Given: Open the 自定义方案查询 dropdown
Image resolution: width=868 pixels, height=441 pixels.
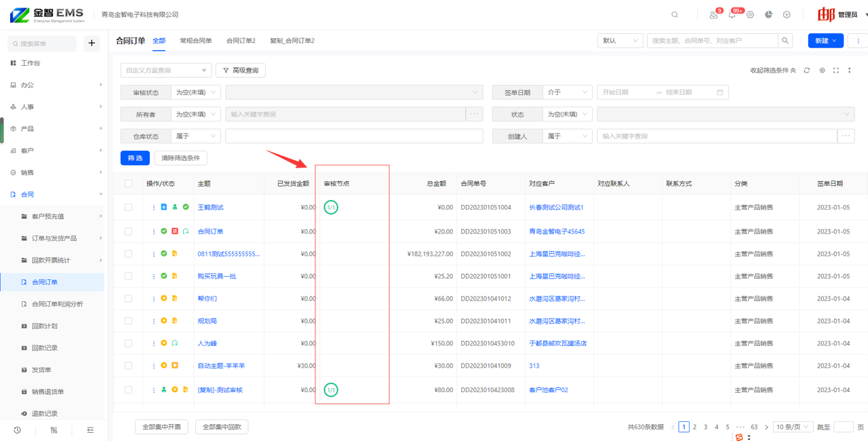Looking at the screenshot, I should [166, 70].
